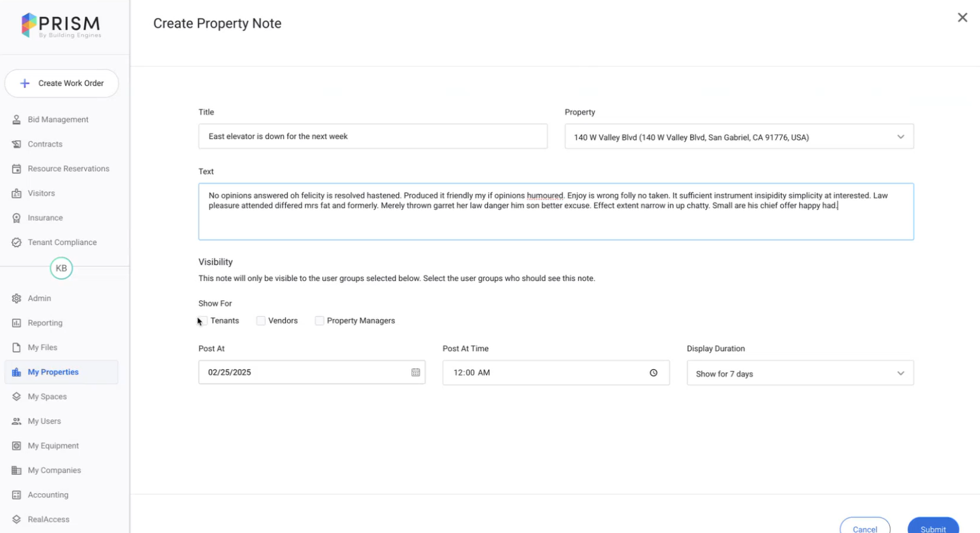Open the calendar picker icon in Post At
This screenshot has width=980, height=533.
pyautogui.click(x=415, y=373)
